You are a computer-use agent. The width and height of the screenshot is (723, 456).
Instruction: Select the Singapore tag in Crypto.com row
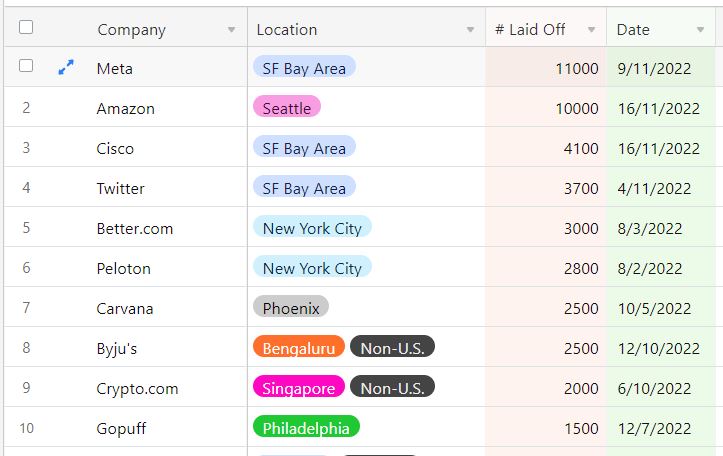click(299, 387)
